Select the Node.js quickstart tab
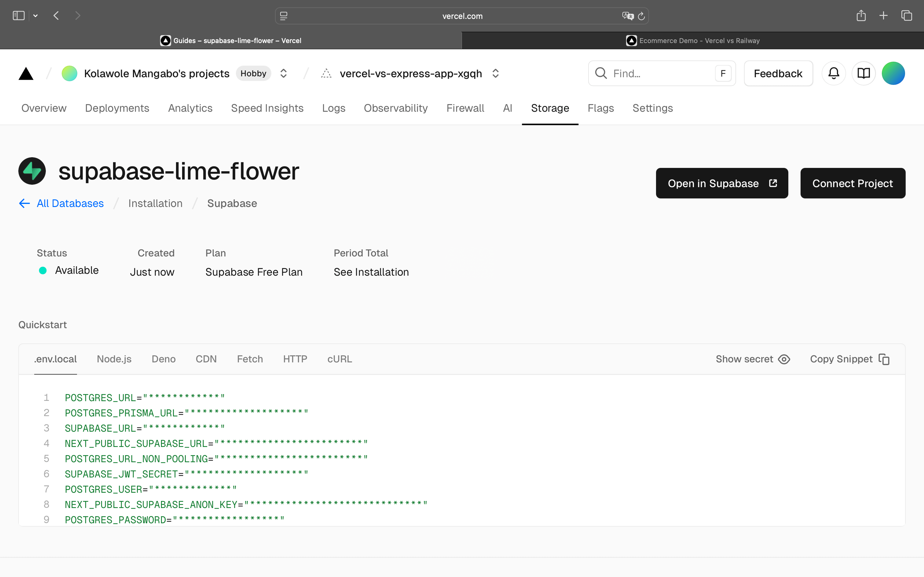924x577 pixels. 114,359
